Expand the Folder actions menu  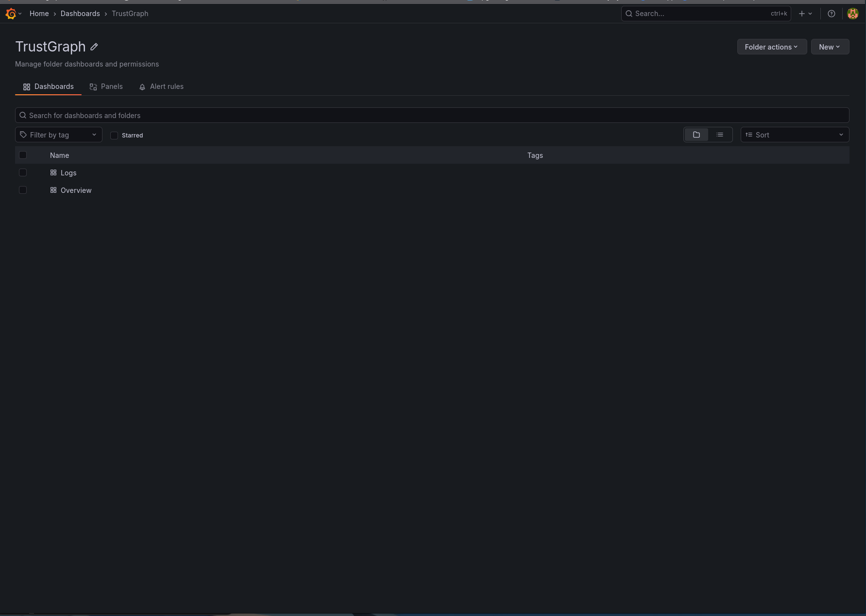tap(771, 47)
